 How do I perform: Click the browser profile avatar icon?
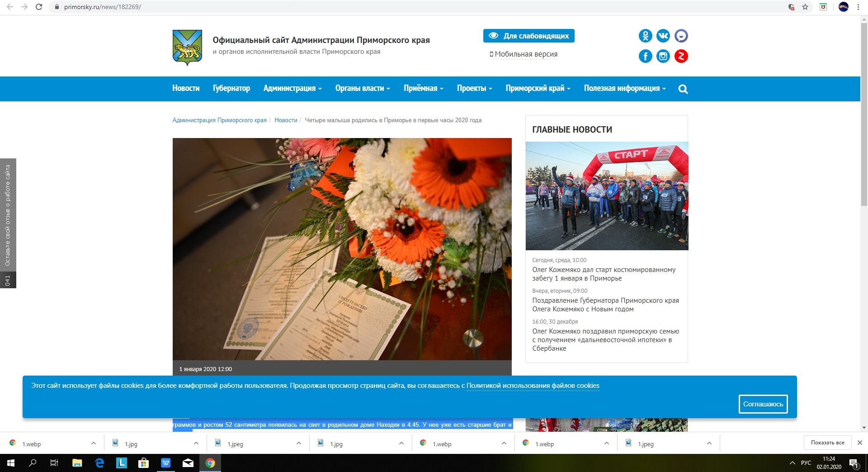tap(844, 7)
